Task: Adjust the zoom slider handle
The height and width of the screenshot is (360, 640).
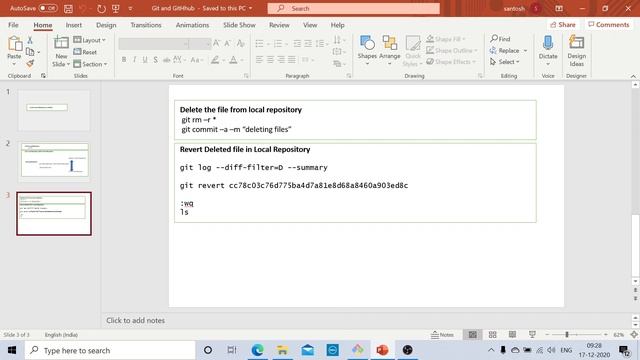Action: [x=567, y=335]
